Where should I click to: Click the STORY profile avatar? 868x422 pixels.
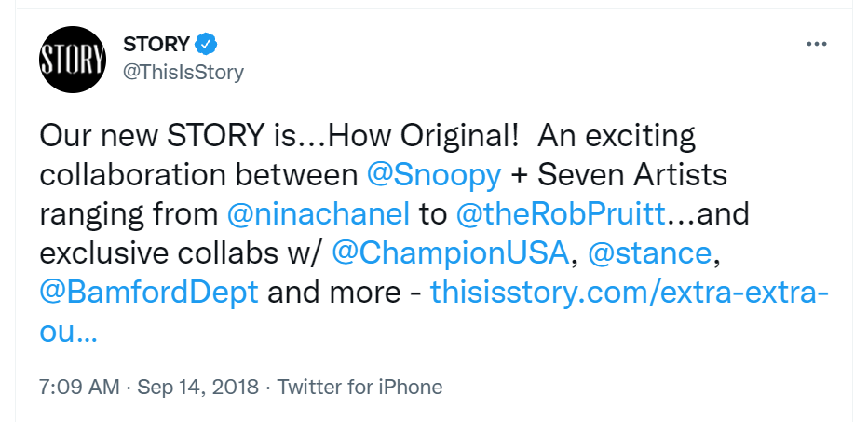click(x=72, y=61)
